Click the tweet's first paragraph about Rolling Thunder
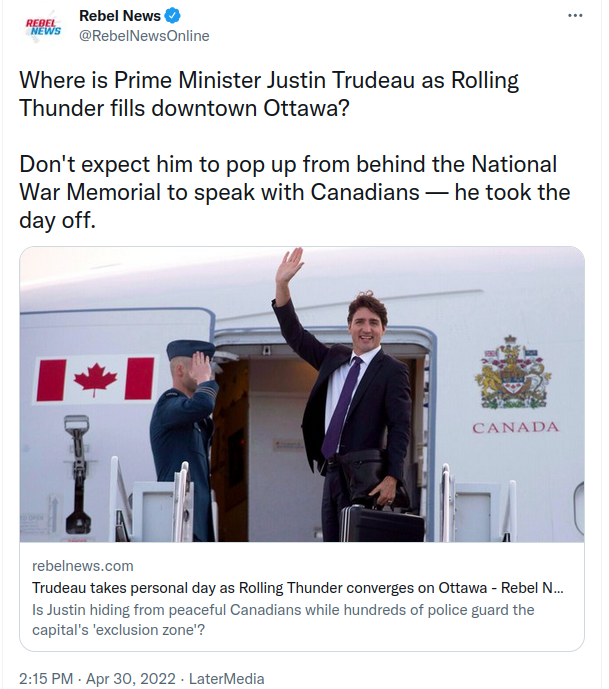The height and width of the screenshot is (689, 609). click(270, 94)
